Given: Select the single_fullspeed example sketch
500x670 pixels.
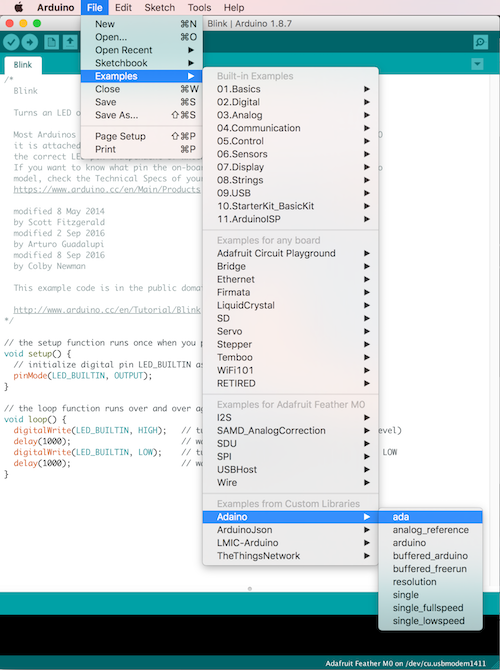Looking at the screenshot, I should pos(430,608).
